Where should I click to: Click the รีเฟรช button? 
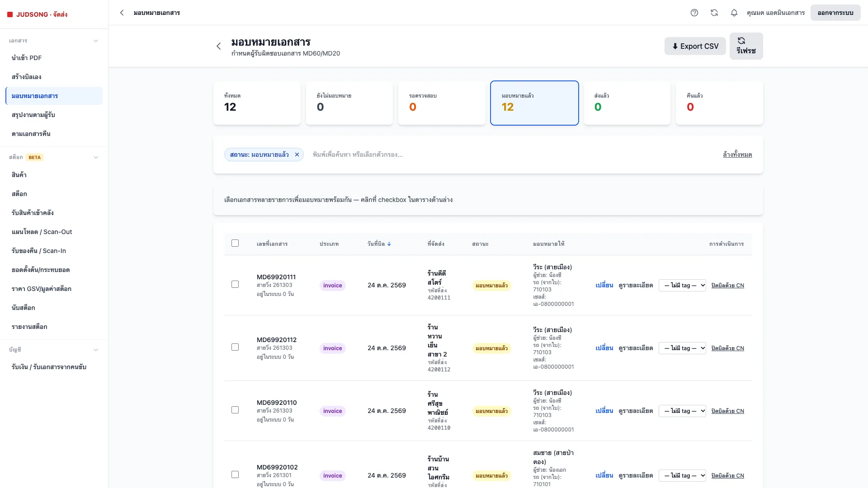pyautogui.click(x=746, y=46)
